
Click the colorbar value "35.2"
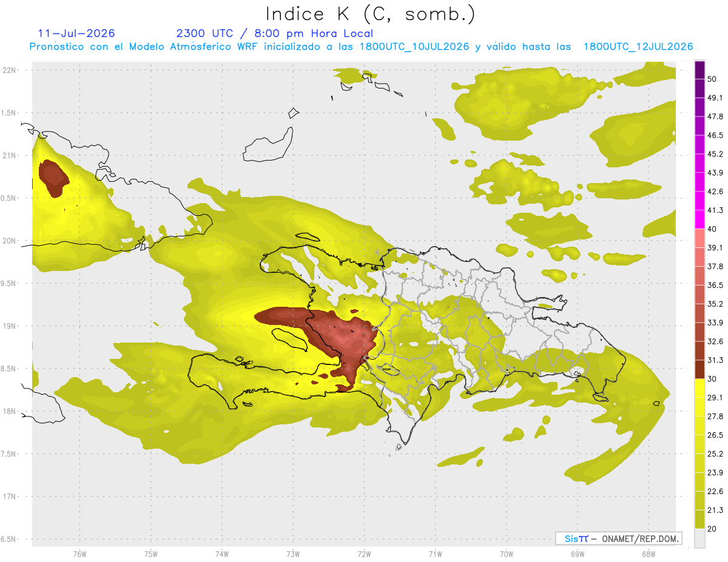[x=715, y=304]
